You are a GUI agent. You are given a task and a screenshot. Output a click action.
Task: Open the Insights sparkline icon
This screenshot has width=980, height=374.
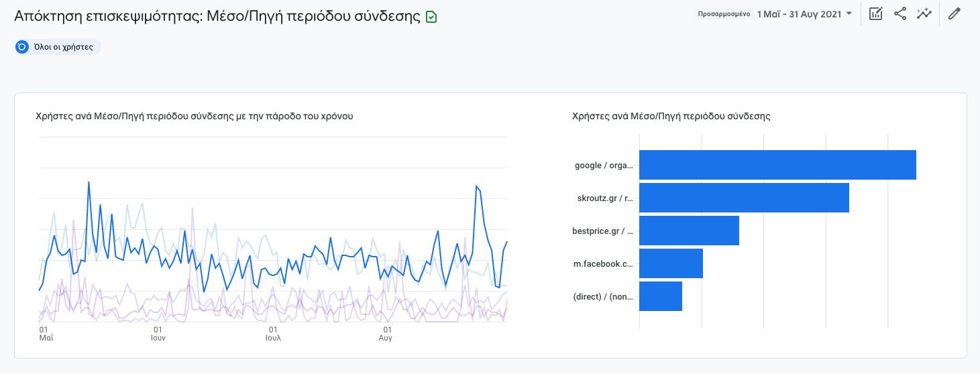click(x=924, y=14)
